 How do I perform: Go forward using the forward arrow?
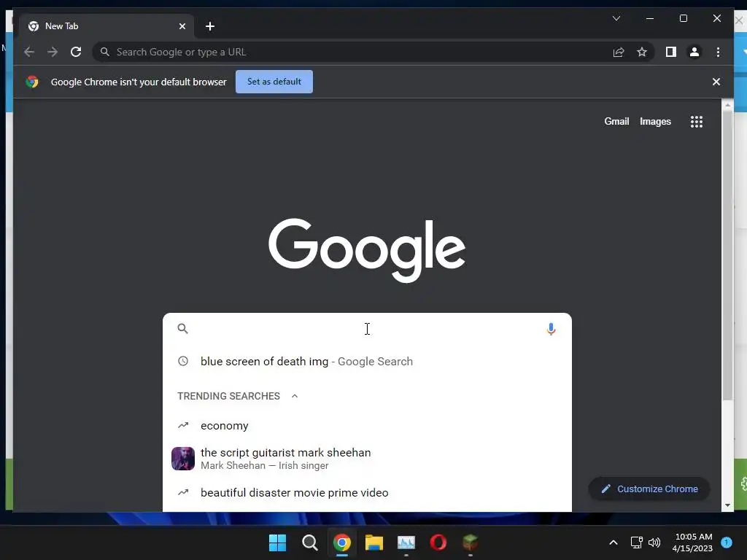53,52
